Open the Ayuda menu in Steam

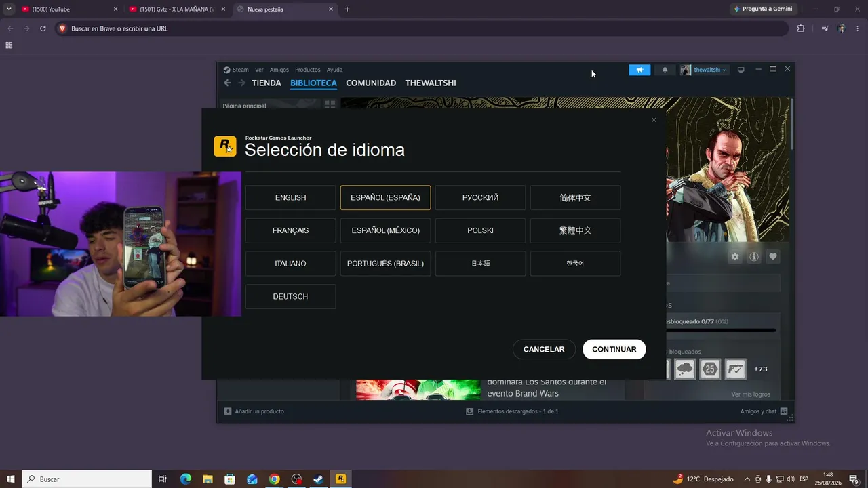coord(334,70)
